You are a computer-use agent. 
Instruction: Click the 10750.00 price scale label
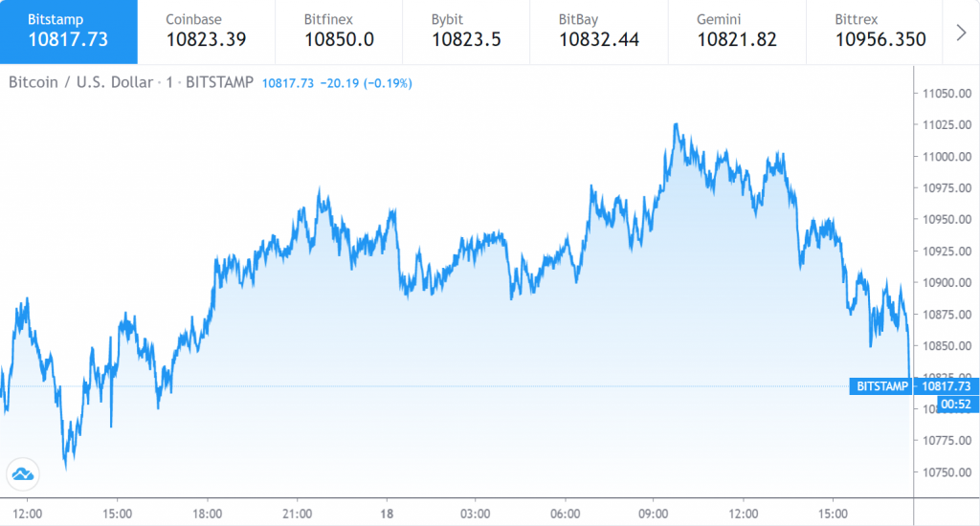click(x=947, y=472)
